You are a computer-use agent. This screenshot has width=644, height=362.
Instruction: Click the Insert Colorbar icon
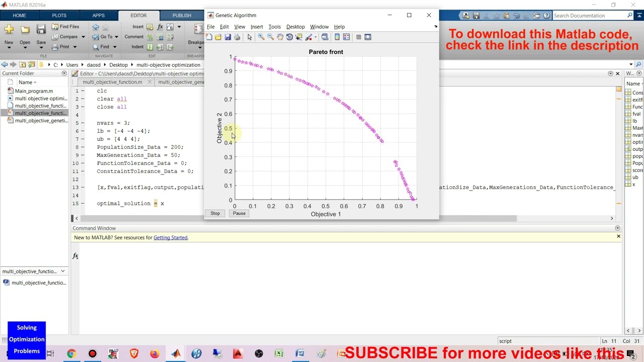337,37
